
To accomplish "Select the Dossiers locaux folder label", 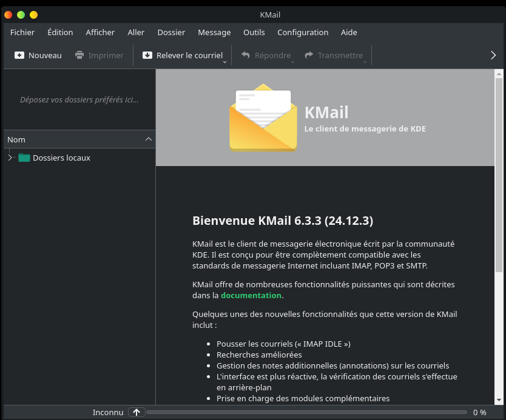I will coord(61,158).
